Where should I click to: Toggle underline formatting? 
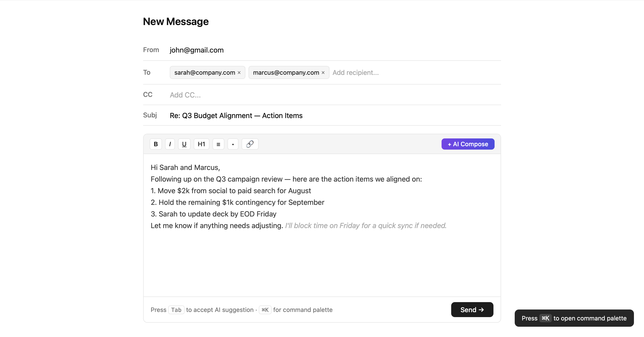(184, 144)
